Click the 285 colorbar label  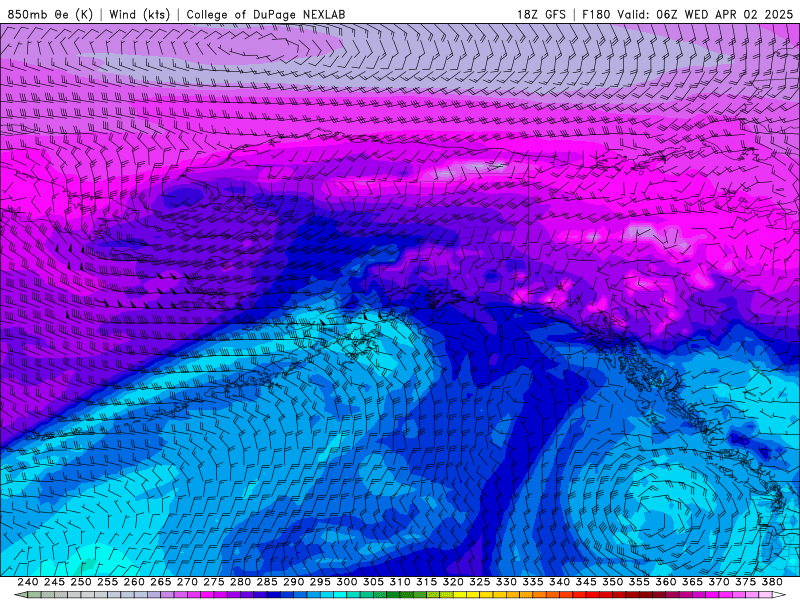(x=267, y=582)
